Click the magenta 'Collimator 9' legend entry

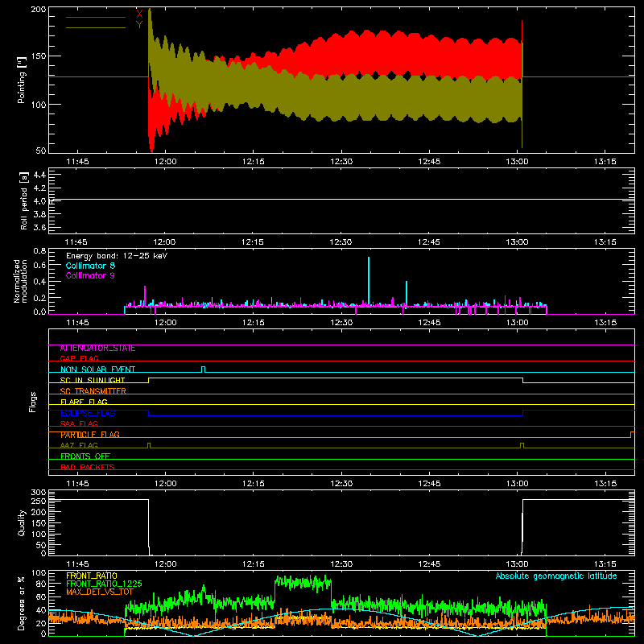point(90,275)
